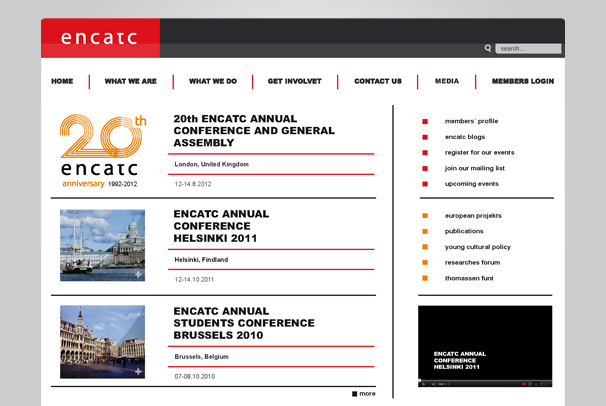Click the more link below conferences
Screen dimensions: 606x406
tap(366, 394)
